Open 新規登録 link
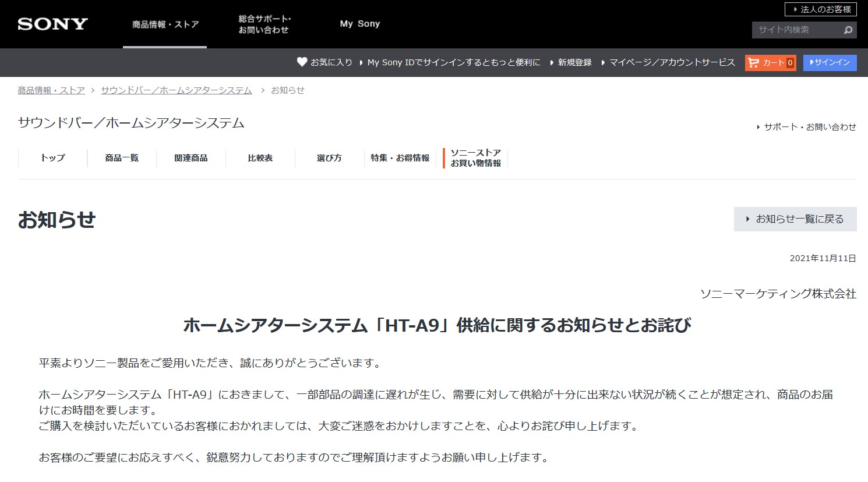 (574, 62)
